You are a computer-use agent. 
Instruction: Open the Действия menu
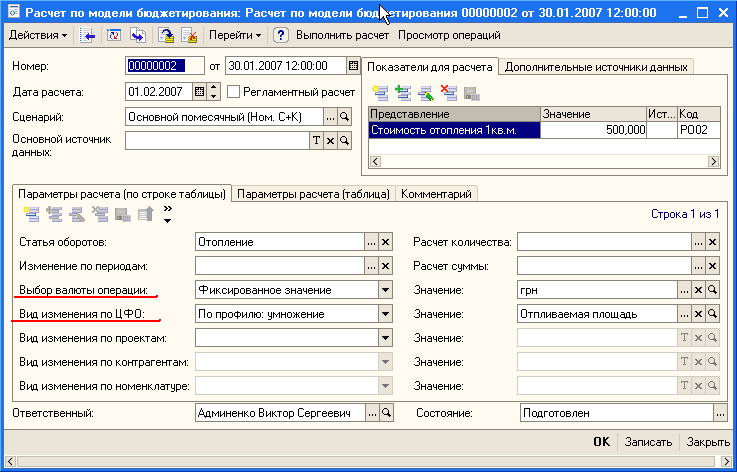(38, 35)
